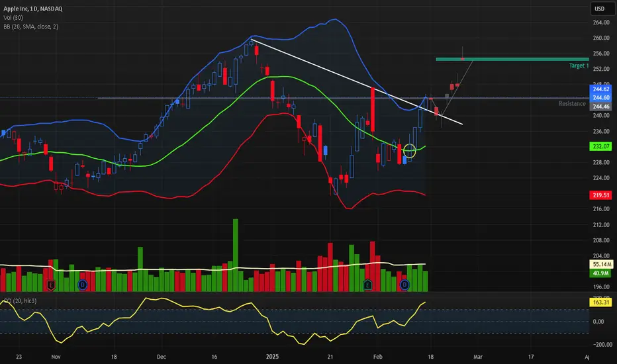The width and height of the screenshot is (617, 364).
Task: Click the Resistance label
Action: tap(572, 103)
